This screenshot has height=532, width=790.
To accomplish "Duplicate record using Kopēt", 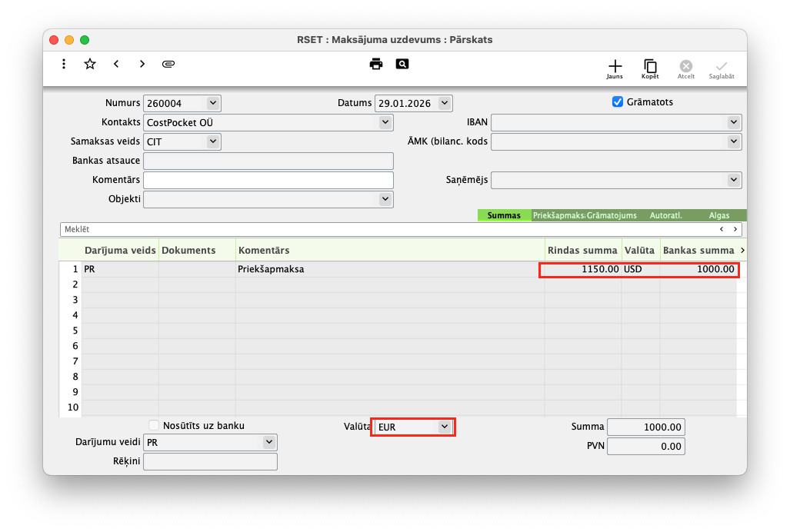I will point(650,69).
